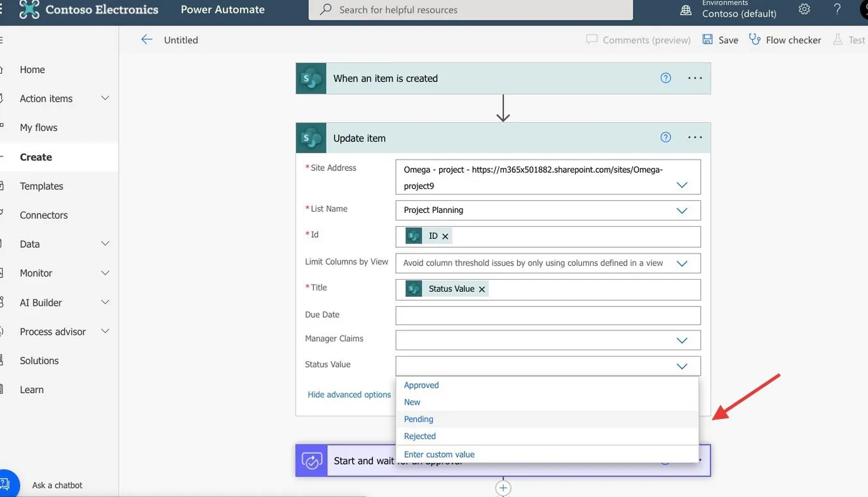Click the Contoso Electronics logo icon
This screenshot has height=497, width=868.
pyautogui.click(x=29, y=10)
